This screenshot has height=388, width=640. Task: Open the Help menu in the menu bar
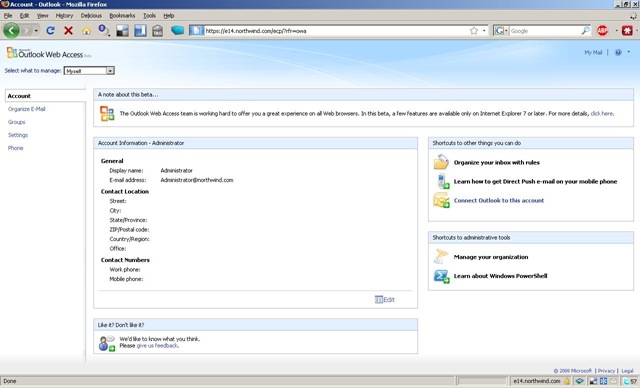coord(169,16)
